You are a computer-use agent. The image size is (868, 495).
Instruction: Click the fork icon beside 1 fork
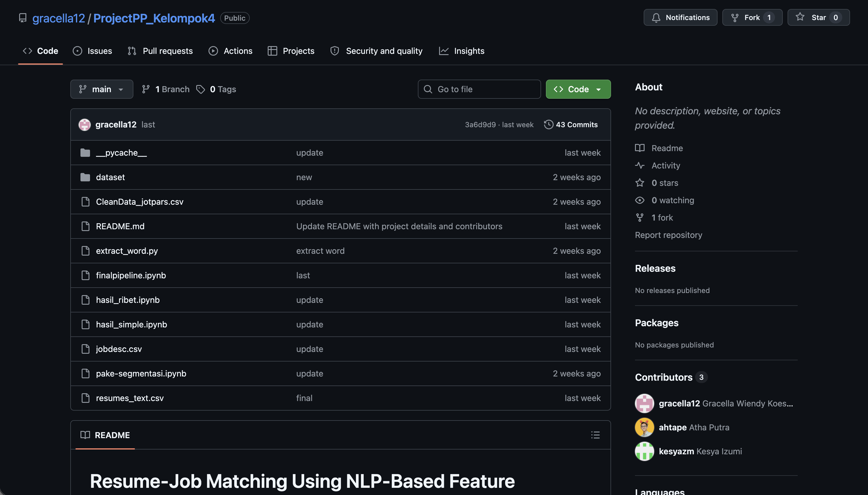pyautogui.click(x=640, y=218)
